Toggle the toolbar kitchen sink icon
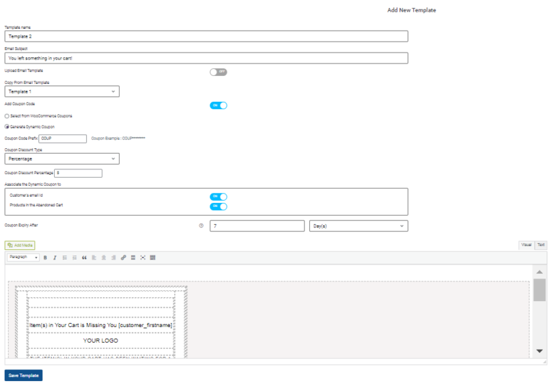Image resolution: width=560 pixels, height=392 pixels. click(152, 257)
